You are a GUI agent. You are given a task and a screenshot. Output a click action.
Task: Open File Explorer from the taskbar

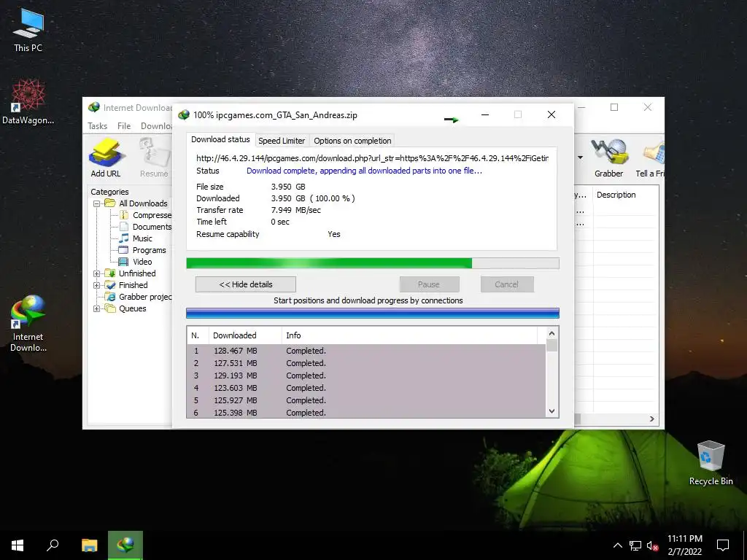(x=89, y=545)
